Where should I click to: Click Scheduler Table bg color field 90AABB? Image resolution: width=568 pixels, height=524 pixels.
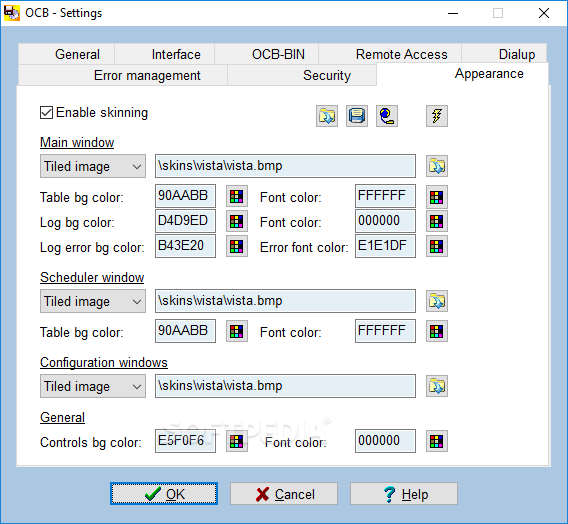click(185, 331)
